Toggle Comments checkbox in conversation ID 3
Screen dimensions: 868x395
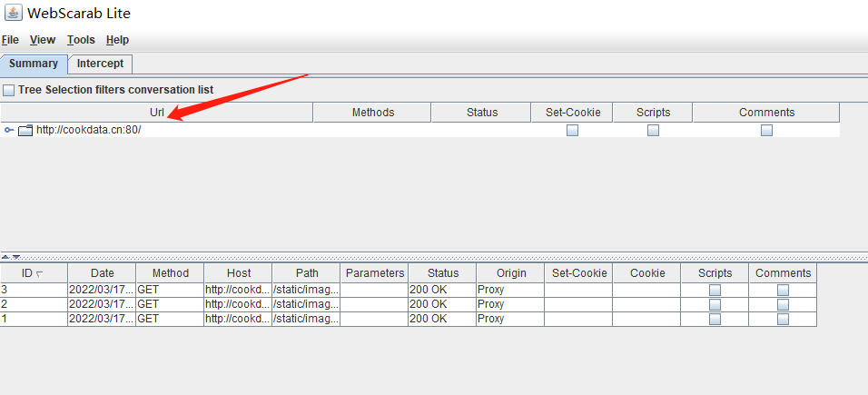click(784, 290)
